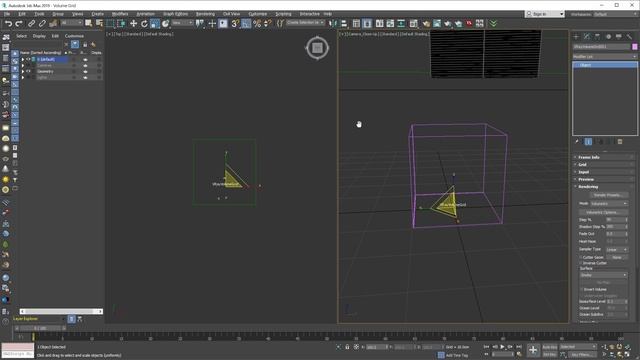Open the Surface type dropdown
The image size is (640, 360).
pyautogui.click(x=603, y=275)
